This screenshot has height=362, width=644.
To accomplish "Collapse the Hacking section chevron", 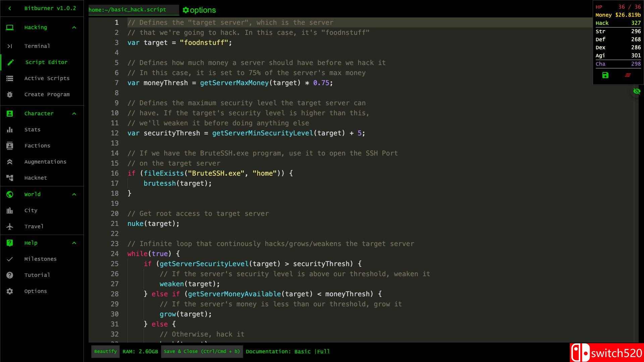I will 74,27.
